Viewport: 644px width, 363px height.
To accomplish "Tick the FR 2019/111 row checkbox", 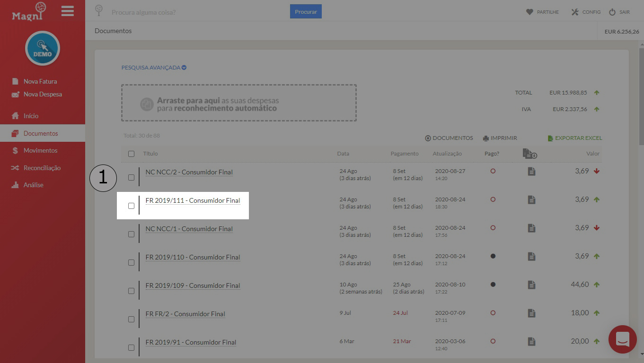I will click(131, 206).
